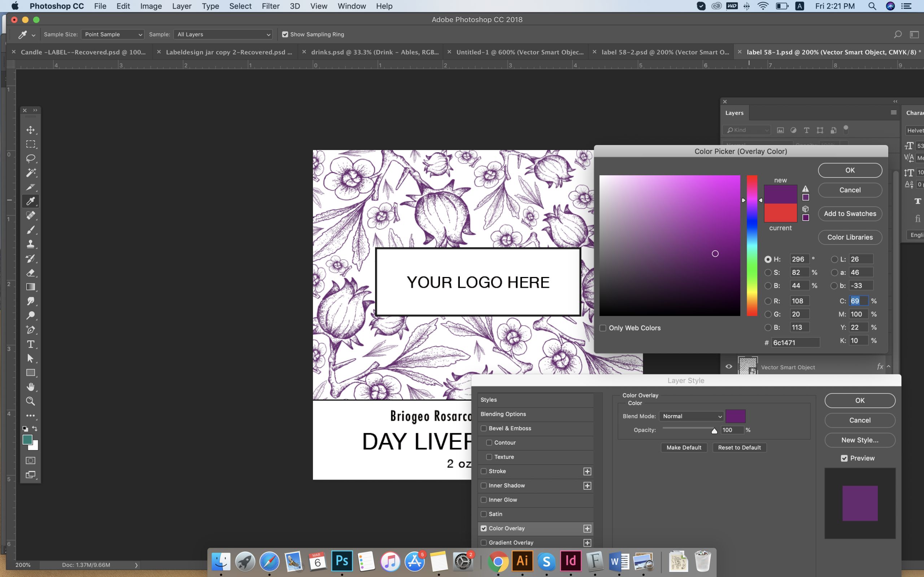Click the Add to Swatches button
Image resolution: width=924 pixels, height=577 pixels.
(x=850, y=214)
